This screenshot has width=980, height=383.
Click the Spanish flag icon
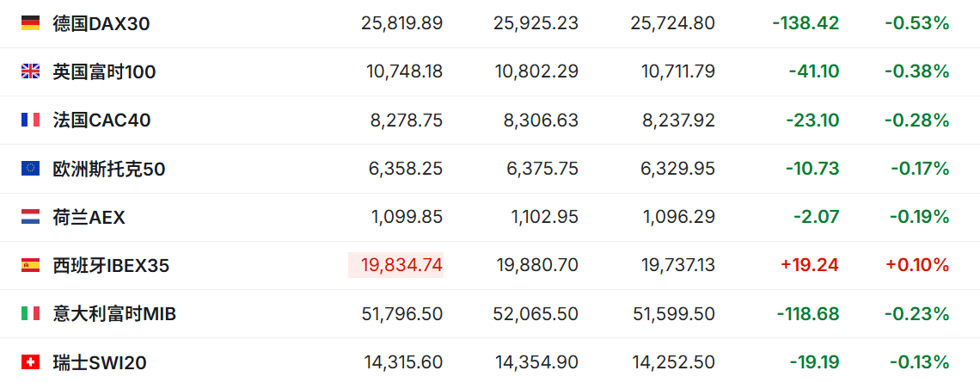pyautogui.click(x=31, y=265)
